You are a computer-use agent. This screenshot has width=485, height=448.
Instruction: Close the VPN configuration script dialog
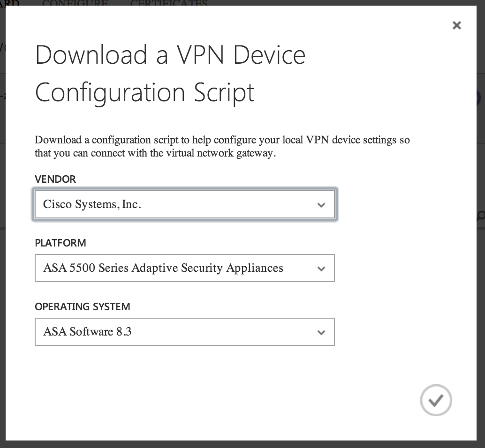pos(456,25)
